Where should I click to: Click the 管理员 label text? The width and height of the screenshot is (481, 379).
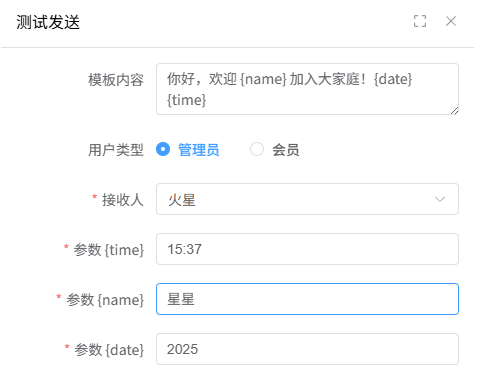point(199,150)
